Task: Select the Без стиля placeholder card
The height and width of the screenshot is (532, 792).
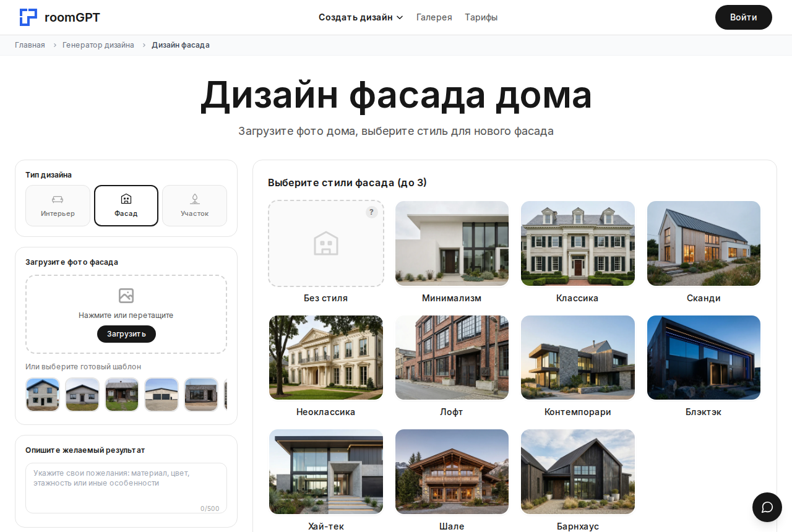Action: (x=326, y=243)
